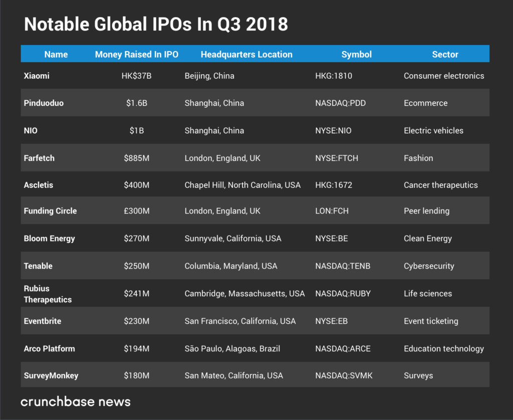This screenshot has width=513, height=420.
Task: Click the NYSE:NIO ticker symbol
Action: (333, 130)
